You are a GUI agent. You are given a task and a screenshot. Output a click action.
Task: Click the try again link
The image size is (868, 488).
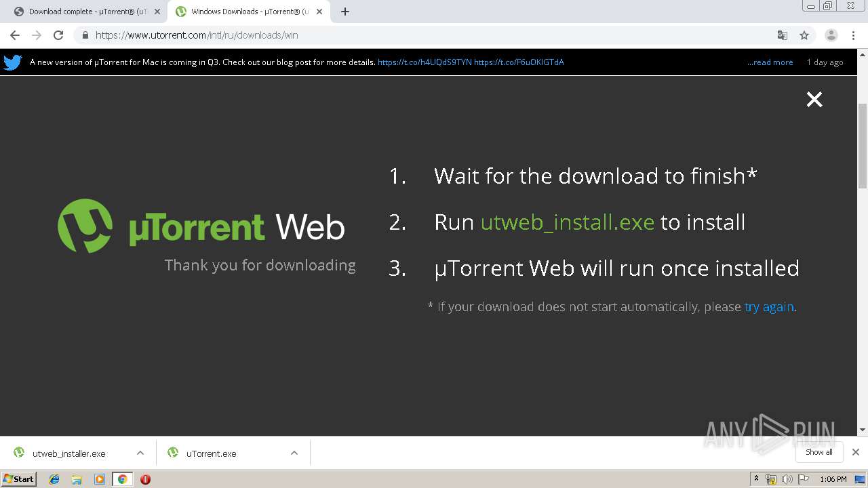(769, 307)
